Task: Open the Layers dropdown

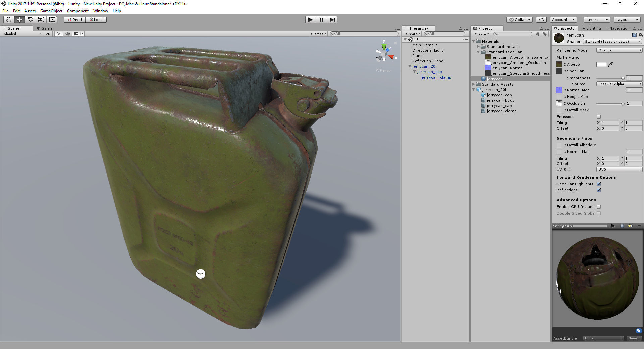Action: click(596, 20)
